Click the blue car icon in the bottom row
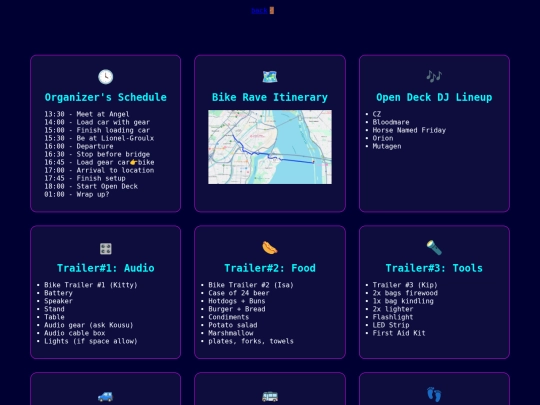Image resolution: width=540 pixels, height=405 pixels. [105, 397]
